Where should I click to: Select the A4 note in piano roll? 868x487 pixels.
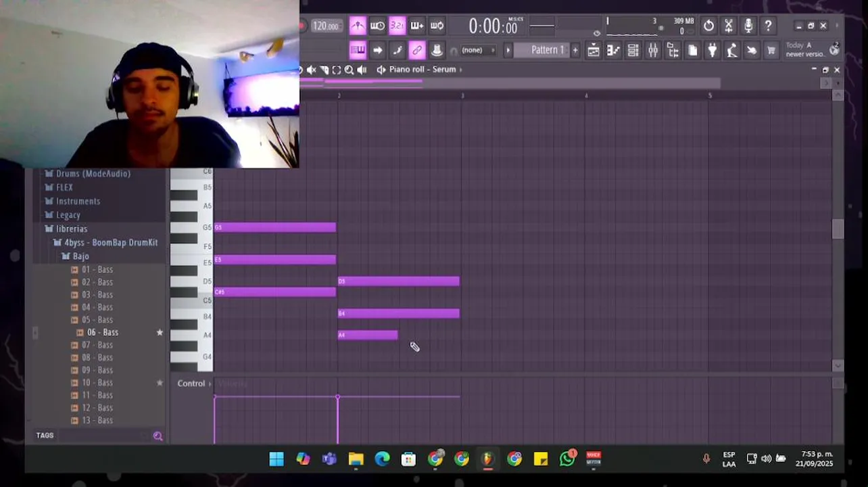click(368, 335)
